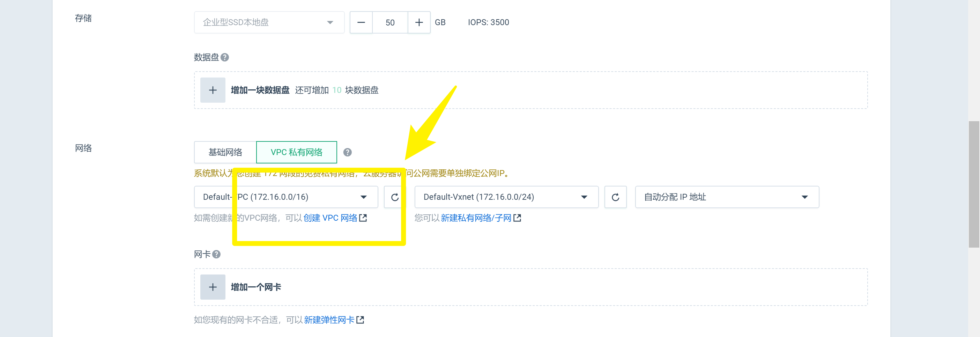The height and width of the screenshot is (337, 980).
Task: Click the 存储 section label
Action: point(83,18)
